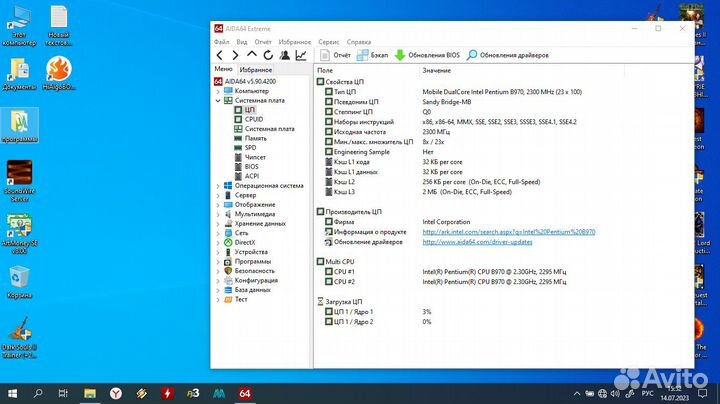
Task: Open the Вид menu
Action: pyautogui.click(x=242, y=42)
